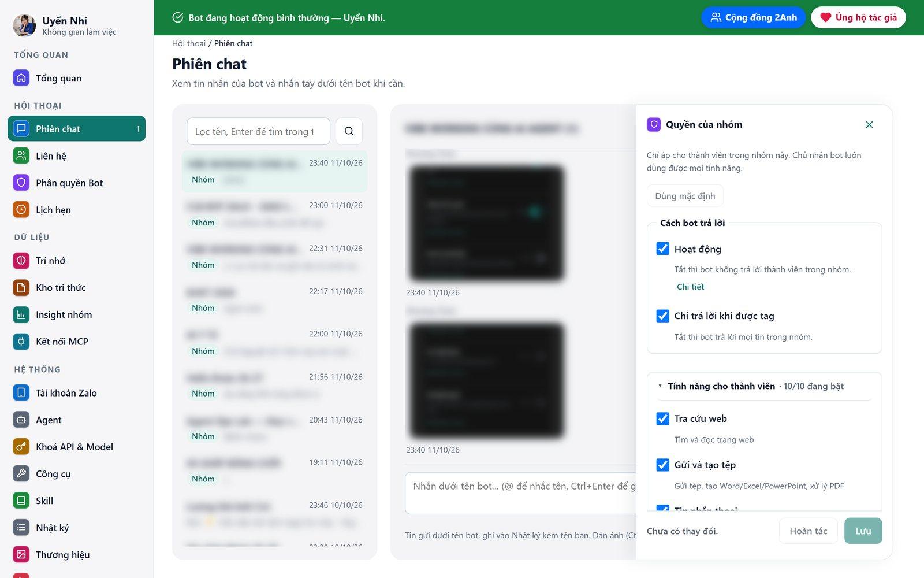
Task: Click the Hoàn tác button
Action: tap(808, 531)
